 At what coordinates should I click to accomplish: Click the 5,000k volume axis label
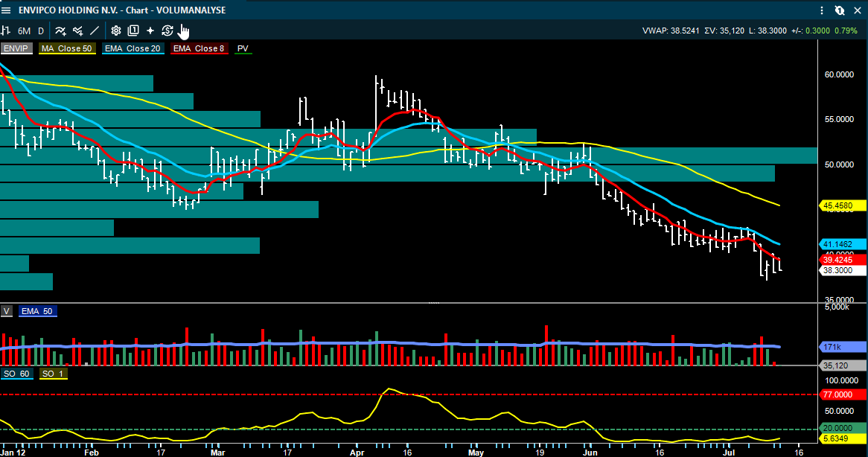coord(837,307)
